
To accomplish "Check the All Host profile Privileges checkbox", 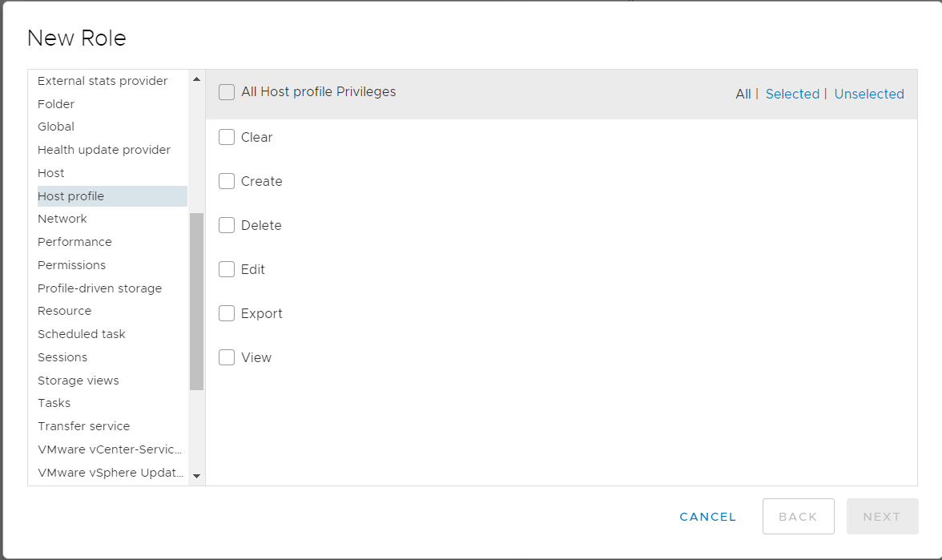I will click(227, 92).
